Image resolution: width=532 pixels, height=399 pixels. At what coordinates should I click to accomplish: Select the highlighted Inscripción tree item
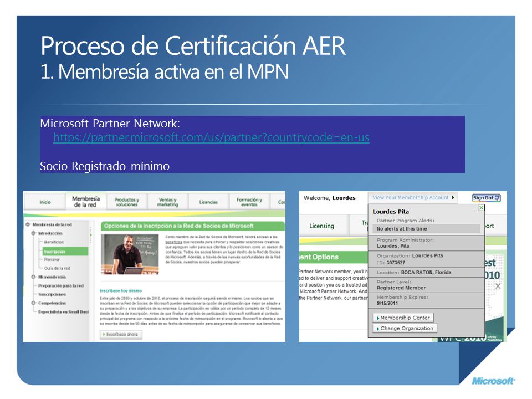click(x=65, y=252)
